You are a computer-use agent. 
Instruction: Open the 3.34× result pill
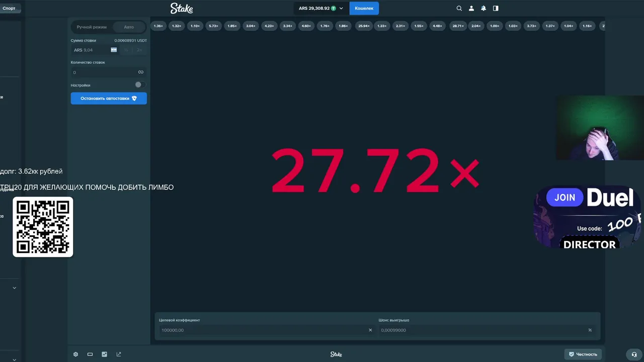point(287,26)
